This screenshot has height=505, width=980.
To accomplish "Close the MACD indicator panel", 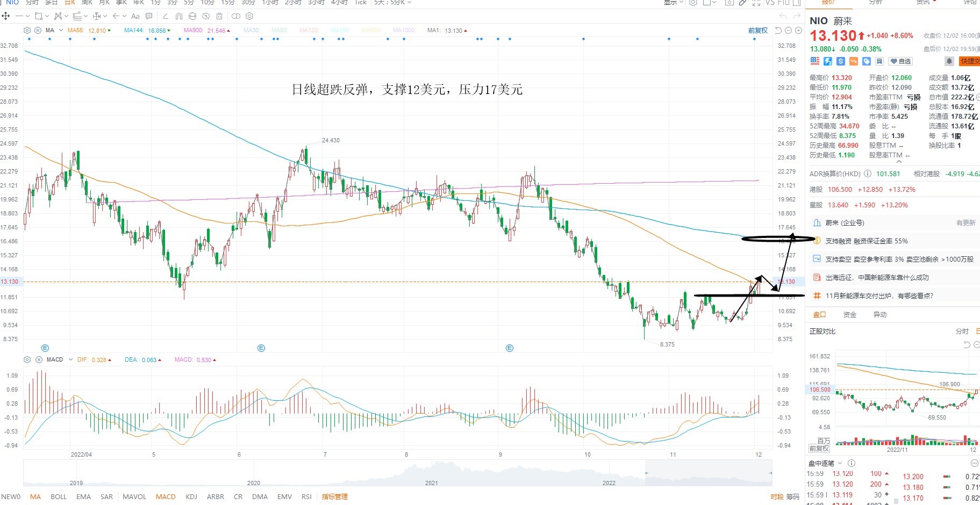I will [39, 359].
